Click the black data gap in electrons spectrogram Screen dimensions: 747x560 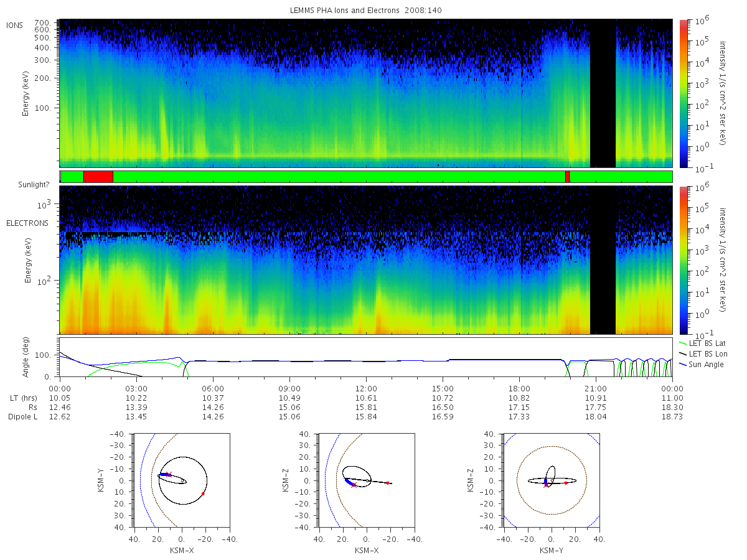point(603,260)
